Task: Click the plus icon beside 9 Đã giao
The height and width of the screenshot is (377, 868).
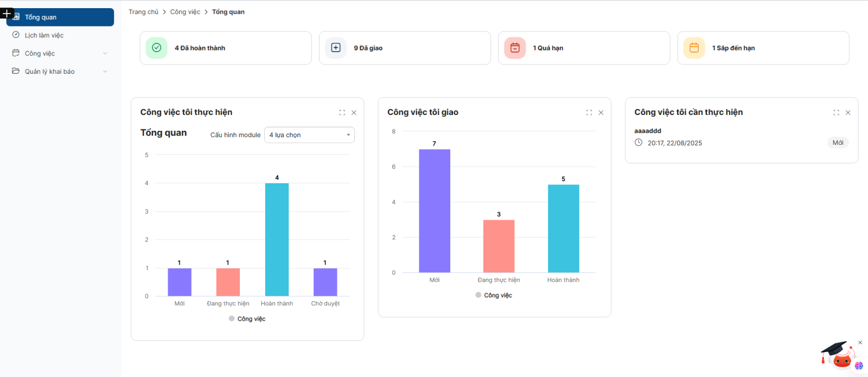Action: click(336, 48)
